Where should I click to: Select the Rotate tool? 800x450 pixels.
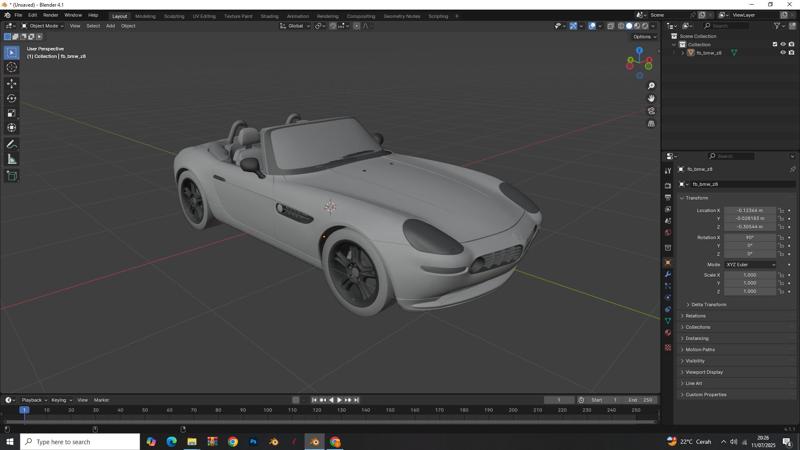(11, 98)
